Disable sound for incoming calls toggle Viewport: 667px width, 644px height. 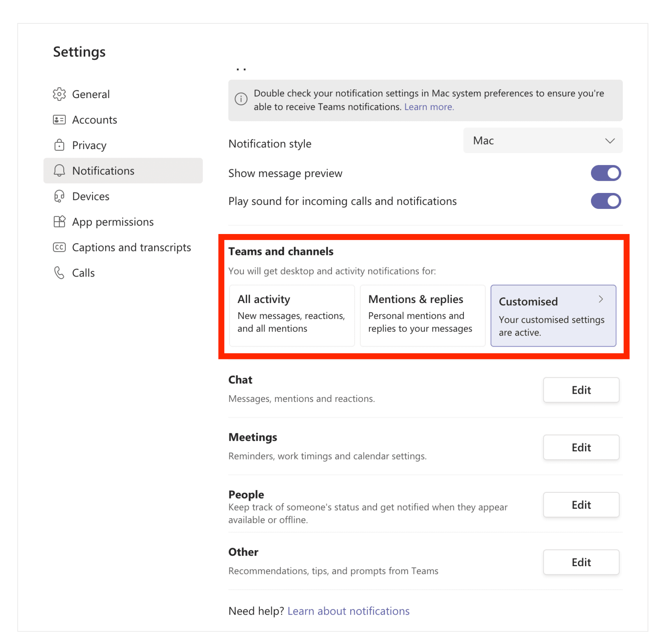point(605,201)
